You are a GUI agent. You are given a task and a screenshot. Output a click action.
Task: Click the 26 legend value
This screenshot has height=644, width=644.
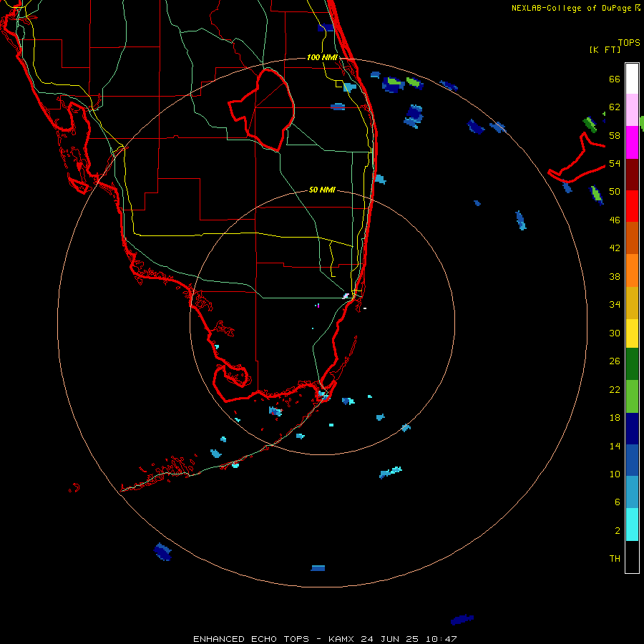(615, 361)
